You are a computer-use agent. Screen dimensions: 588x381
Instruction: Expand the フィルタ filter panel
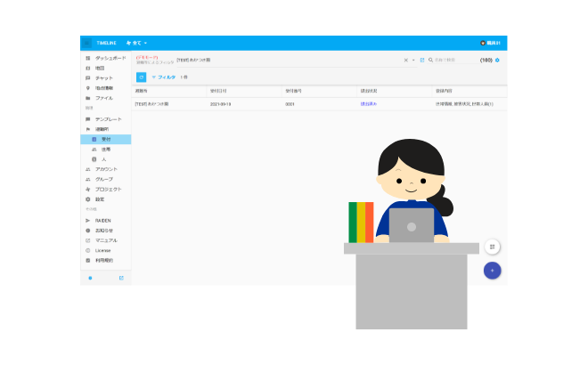[x=164, y=77]
